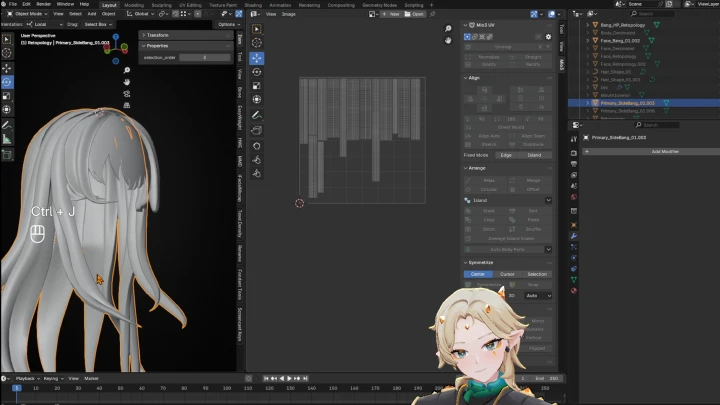The width and height of the screenshot is (720, 405).
Task: Click the zoom magnifier icon in 3D viewport
Action: 127,71
